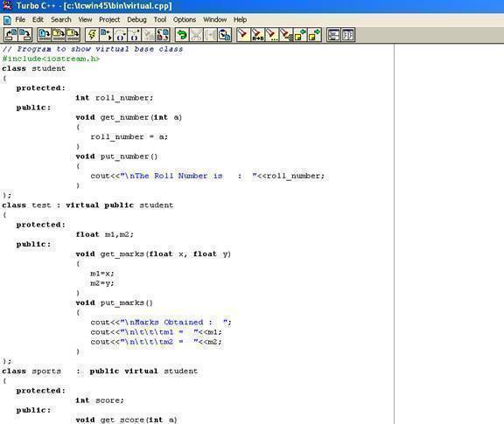Click the inspect icon with person figure

[163, 34]
